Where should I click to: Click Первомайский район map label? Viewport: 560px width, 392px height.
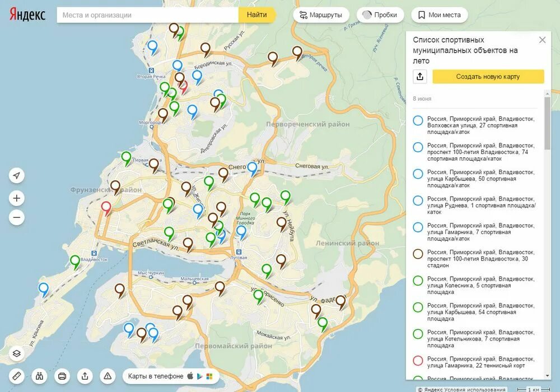(233, 346)
